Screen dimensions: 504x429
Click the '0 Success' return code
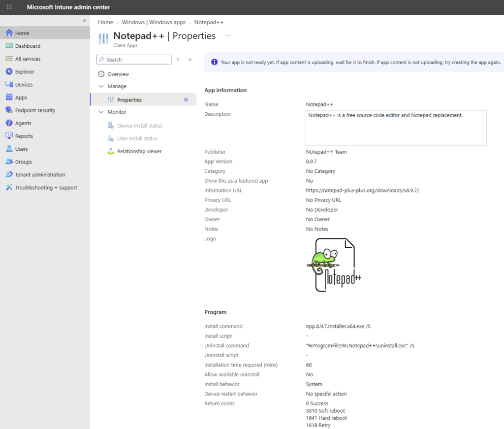tap(317, 403)
